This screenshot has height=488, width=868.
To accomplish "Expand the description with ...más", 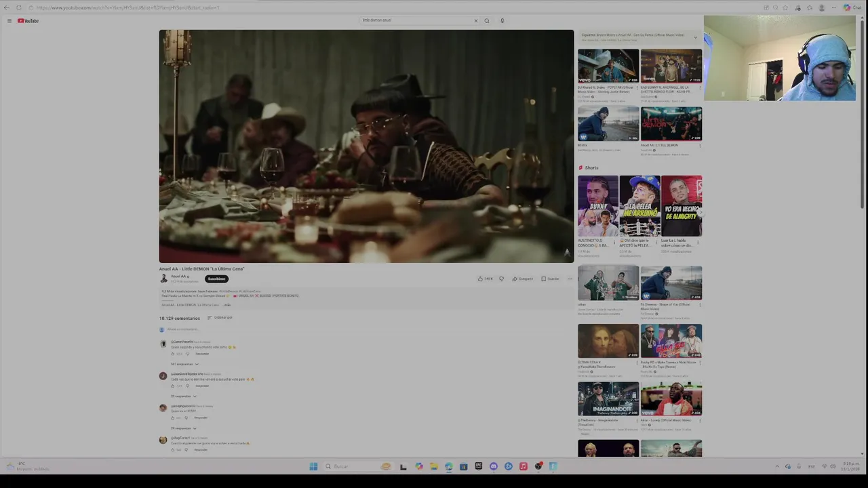I will pos(227,305).
